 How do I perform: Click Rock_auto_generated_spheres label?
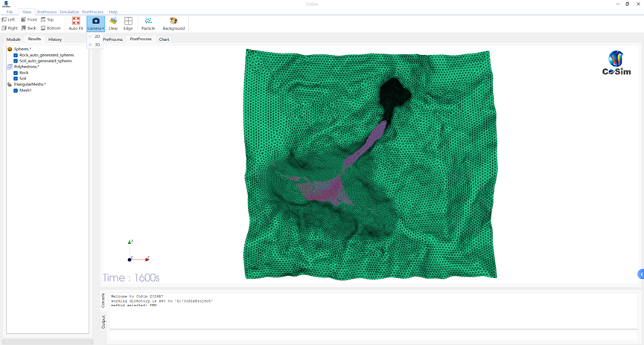pos(47,55)
